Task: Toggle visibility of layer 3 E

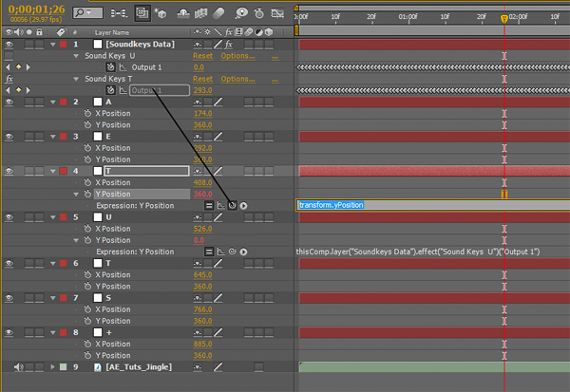Action: (9, 137)
